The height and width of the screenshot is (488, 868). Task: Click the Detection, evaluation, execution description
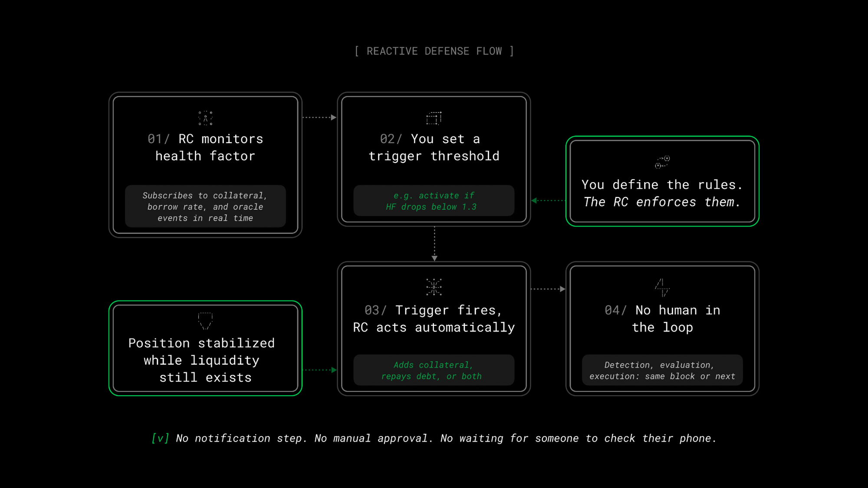tap(662, 370)
